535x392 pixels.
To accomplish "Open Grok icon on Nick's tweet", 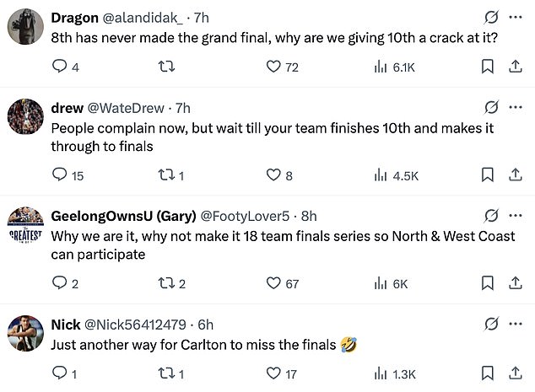I will click(490, 324).
